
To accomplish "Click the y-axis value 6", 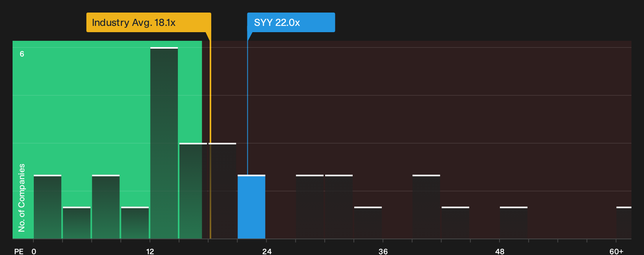I will tap(22, 54).
